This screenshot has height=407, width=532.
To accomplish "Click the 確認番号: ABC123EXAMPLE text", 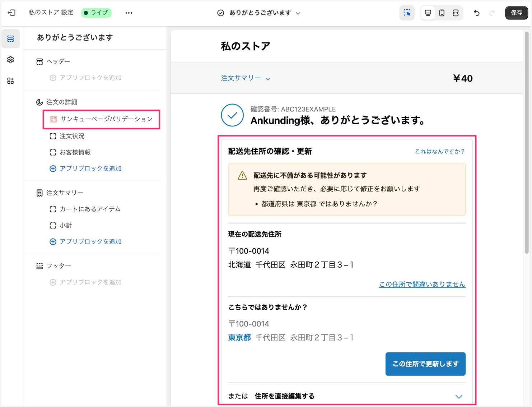I will tap(293, 109).
